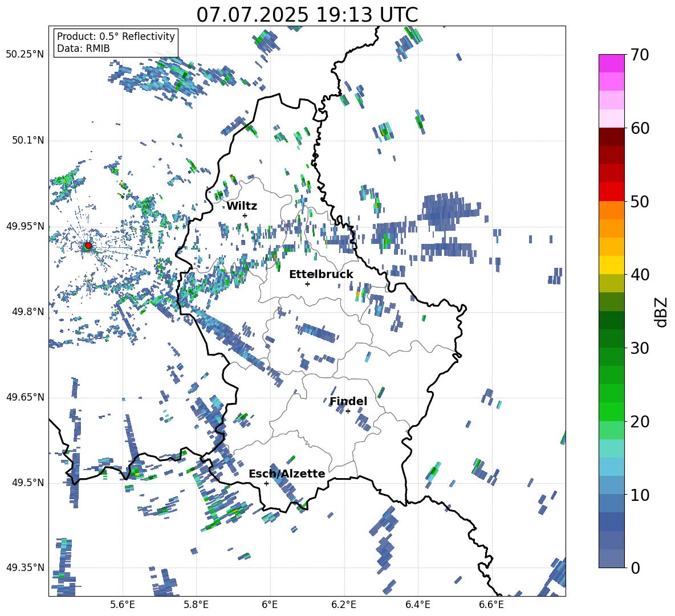
Task: Click the yellow colorbar swatch at 40 dBZ
Action: (x=611, y=265)
